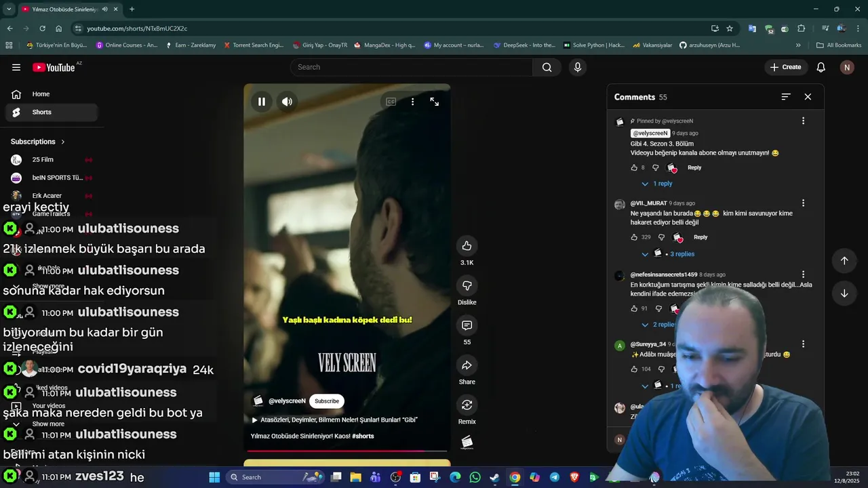
Task: Remix this Short
Action: click(x=467, y=405)
